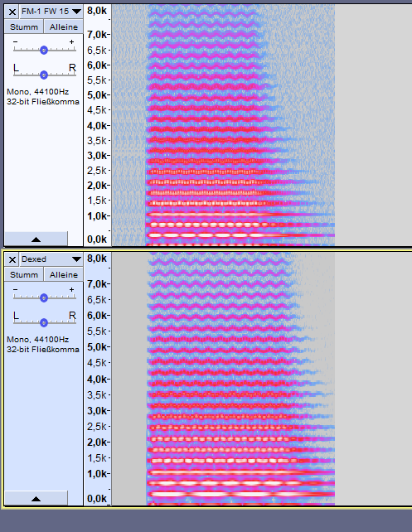
Task: Click 2,0k on Dexed frequency scale
Action: (x=98, y=442)
